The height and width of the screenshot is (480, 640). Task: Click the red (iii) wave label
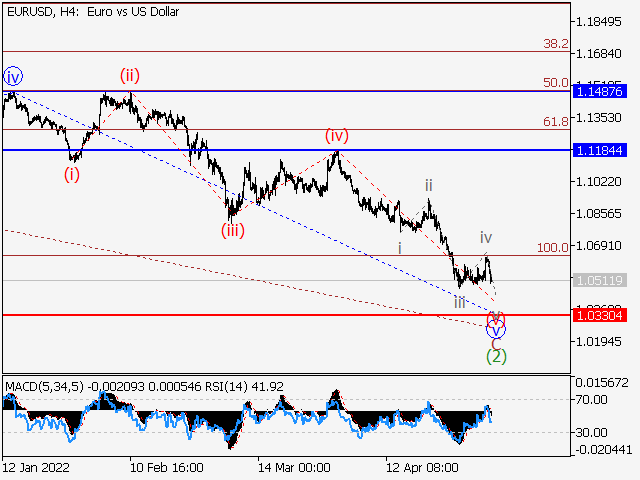click(233, 231)
